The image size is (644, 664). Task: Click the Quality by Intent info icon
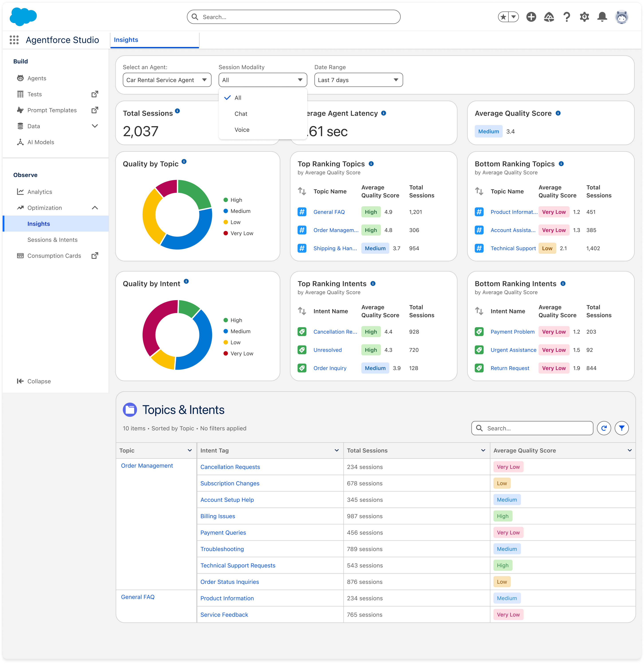point(186,282)
